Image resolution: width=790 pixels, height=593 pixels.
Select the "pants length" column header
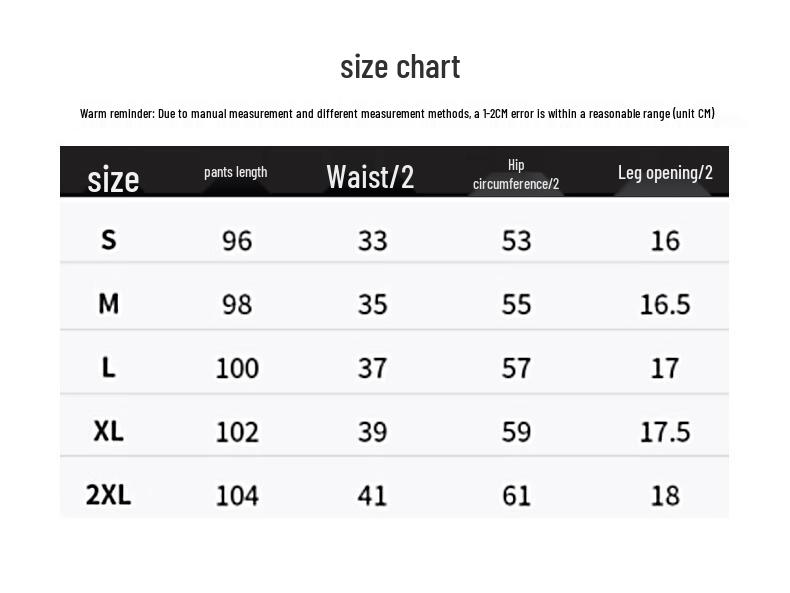point(236,172)
